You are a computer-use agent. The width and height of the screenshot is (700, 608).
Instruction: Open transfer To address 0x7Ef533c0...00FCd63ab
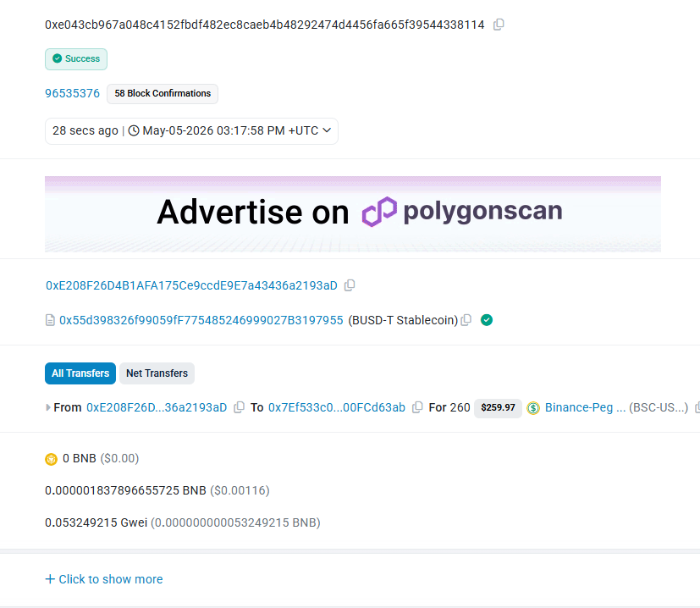coord(337,407)
